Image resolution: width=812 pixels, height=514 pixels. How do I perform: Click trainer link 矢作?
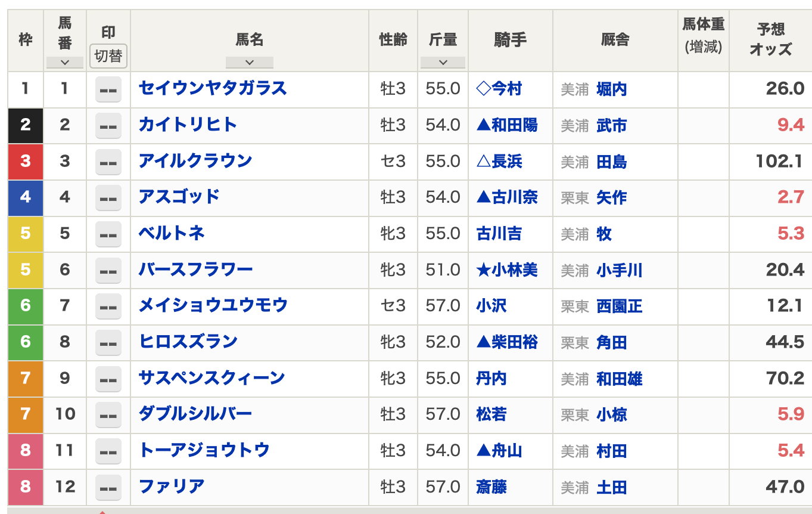[x=611, y=197]
